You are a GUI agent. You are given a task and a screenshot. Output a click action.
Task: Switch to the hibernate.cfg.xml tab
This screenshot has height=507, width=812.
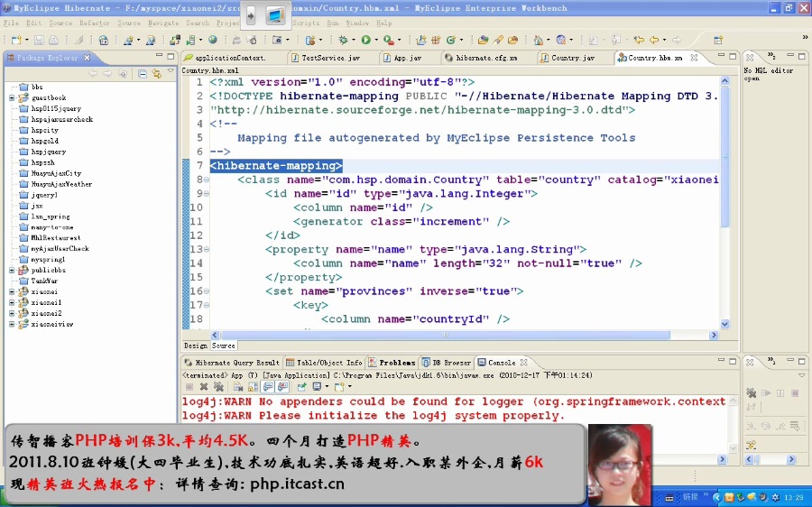pyautogui.click(x=485, y=58)
